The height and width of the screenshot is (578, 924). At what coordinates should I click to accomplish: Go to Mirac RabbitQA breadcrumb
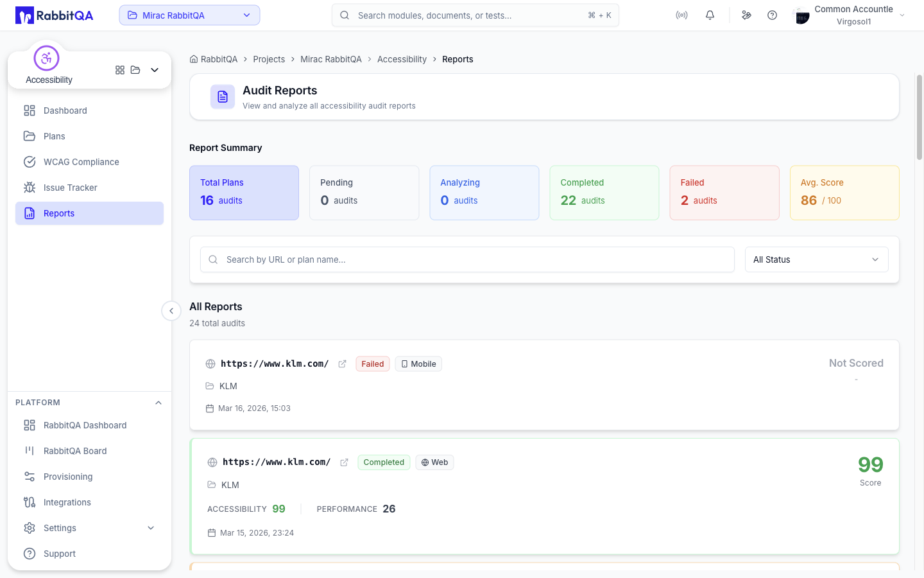click(331, 59)
